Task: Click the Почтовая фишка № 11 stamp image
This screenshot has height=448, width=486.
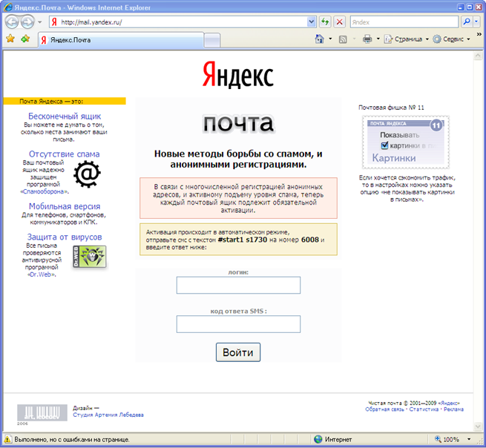Action: pos(406,142)
